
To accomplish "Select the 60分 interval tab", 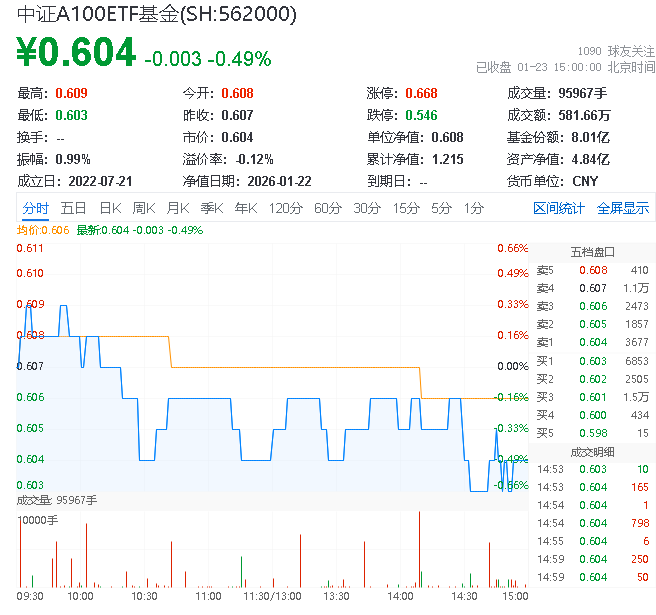I will coord(328,208).
